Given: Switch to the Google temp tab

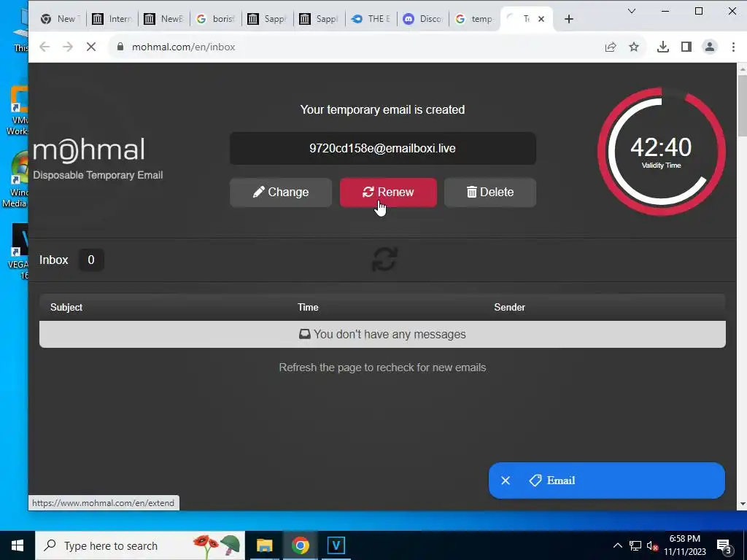Looking at the screenshot, I should pyautogui.click(x=474, y=19).
